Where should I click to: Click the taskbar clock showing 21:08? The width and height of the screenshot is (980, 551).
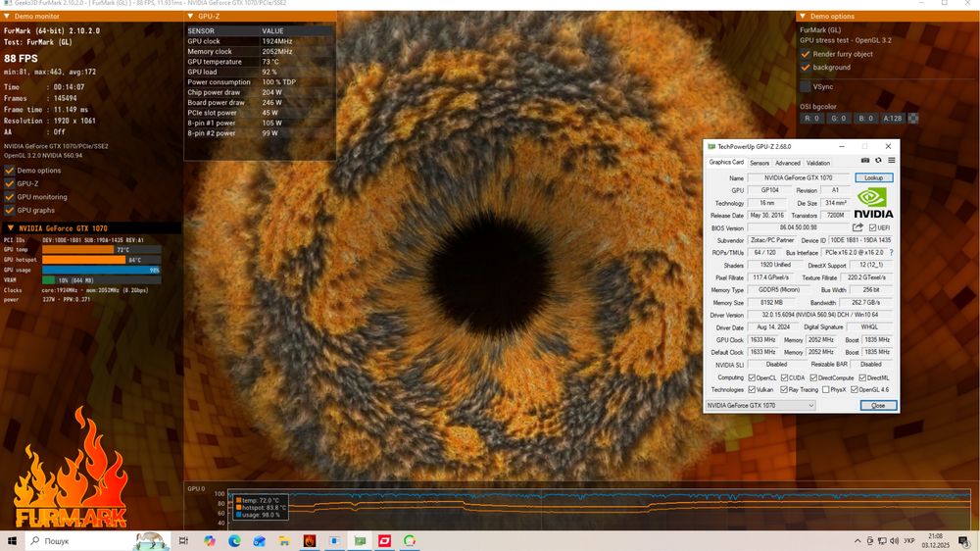coord(936,541)
